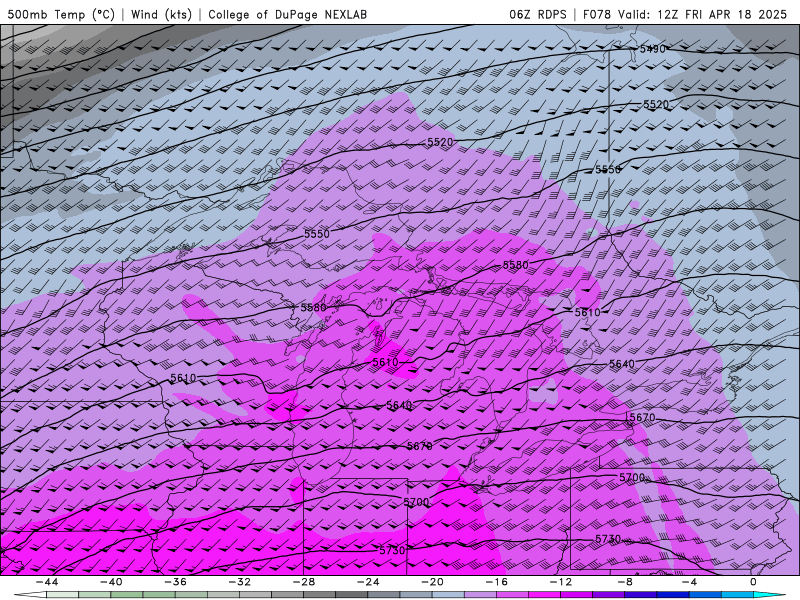Select the rightmost 5700 contour label
The height and width of the screenshot is (600, 800).
tap(632, 478)
